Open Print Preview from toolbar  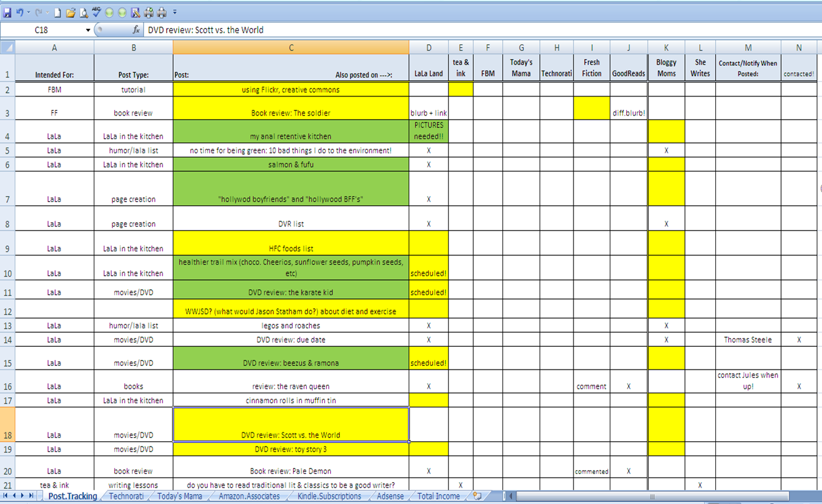click(84, 12)
